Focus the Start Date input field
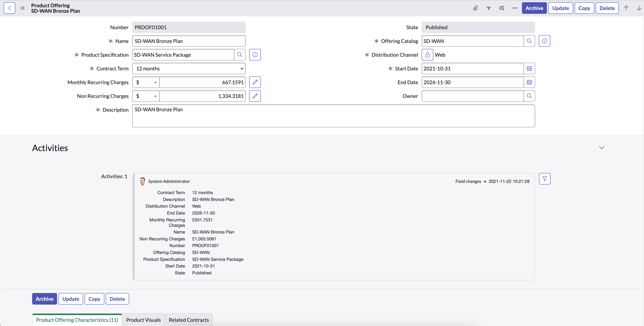Screen dimensions: 644x326 (473, 68)
